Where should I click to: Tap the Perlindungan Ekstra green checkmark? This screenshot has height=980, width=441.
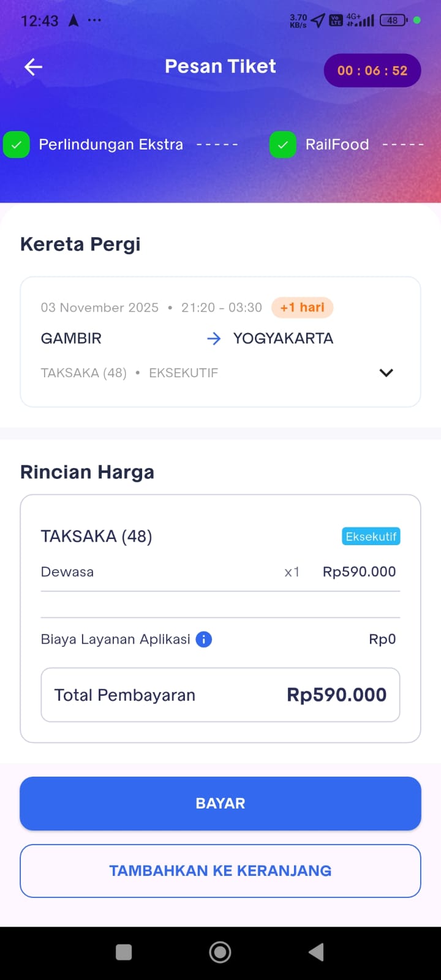[17, 145]
